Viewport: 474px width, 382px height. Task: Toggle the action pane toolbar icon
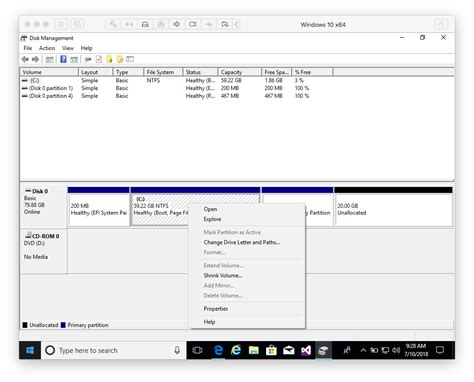click(x=74, y=60)
